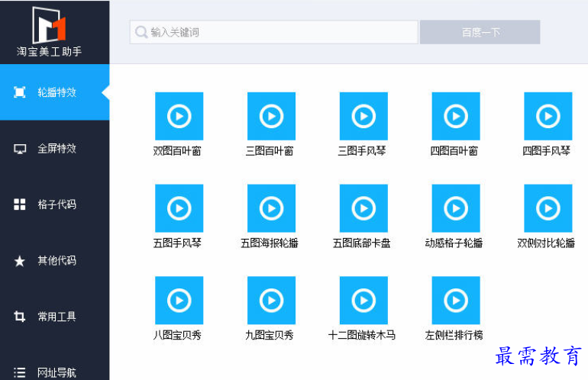Image resolution: width=588 pixels, height=380 pixels.
Task: Click the 五图手风琴 label text
Action: tap(177, 243)
